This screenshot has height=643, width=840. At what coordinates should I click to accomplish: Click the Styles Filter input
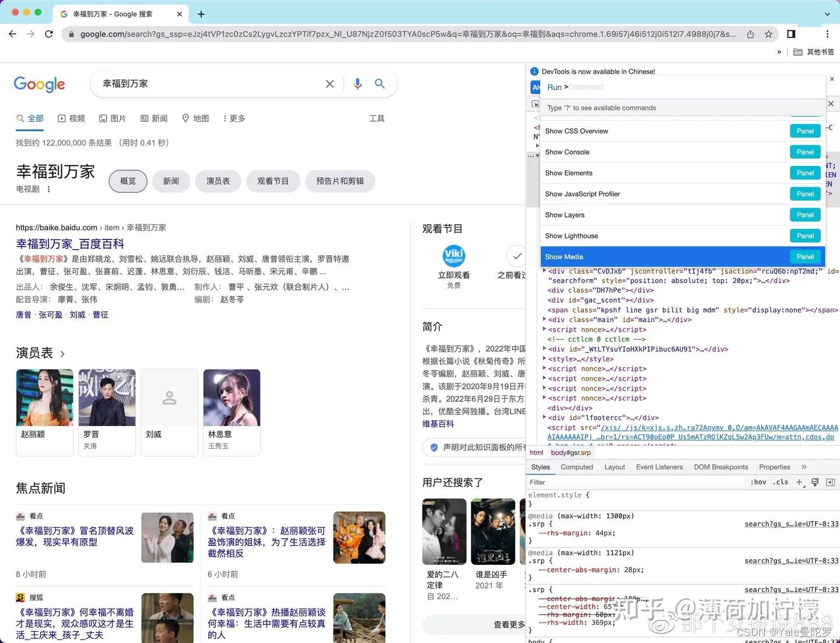636,483
